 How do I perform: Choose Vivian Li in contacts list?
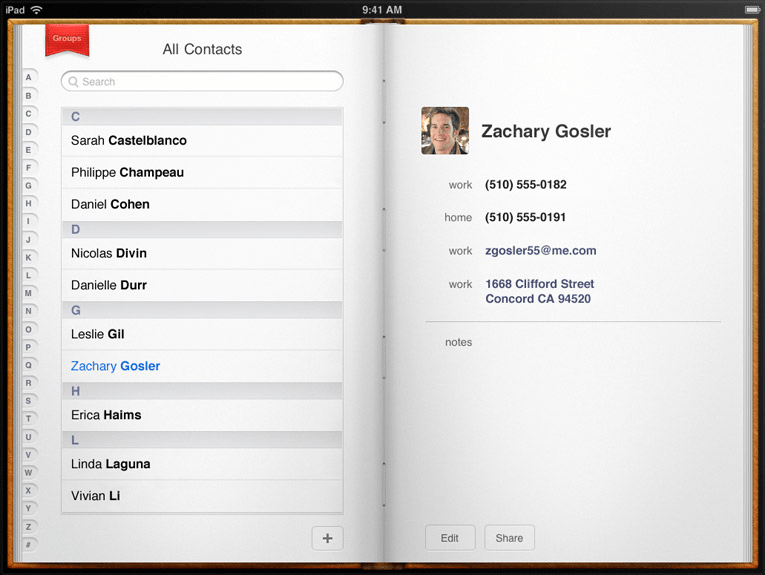coord(202,496)
